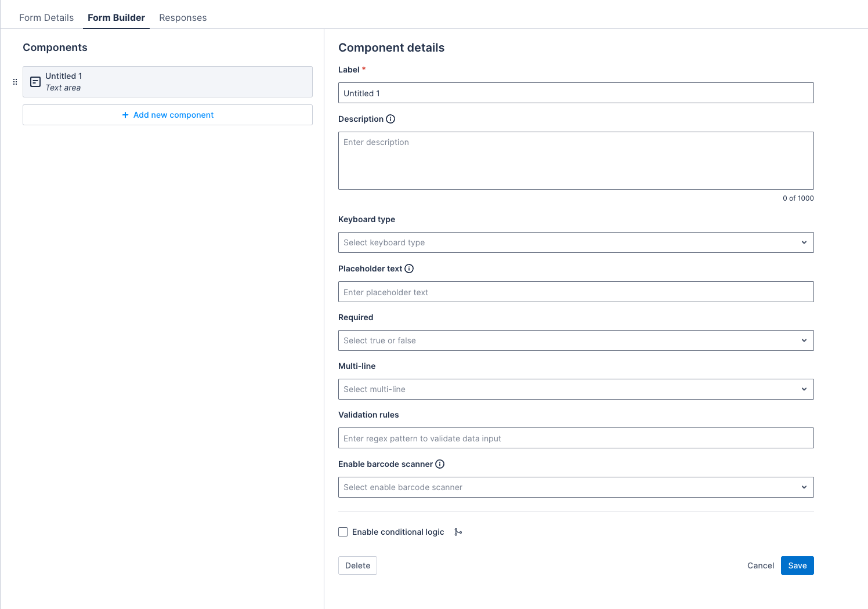This screenshot has width=868, height=609.
Task: Open the Keyboard type dropdown
Action: tap(575, 242)
